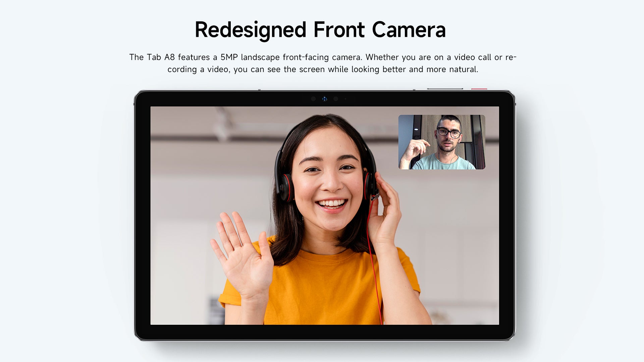Click the headset microphone near woman's cheek
Screen dimensions: 644x362
tap(375, 197)
